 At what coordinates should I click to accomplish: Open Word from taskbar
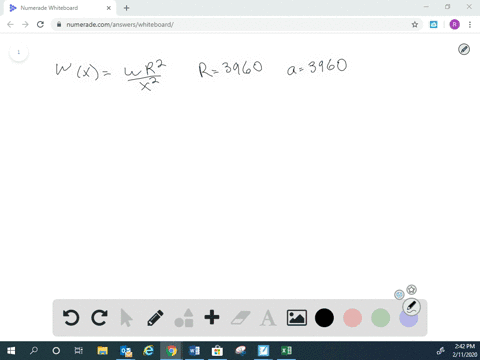tap(194, 351)
